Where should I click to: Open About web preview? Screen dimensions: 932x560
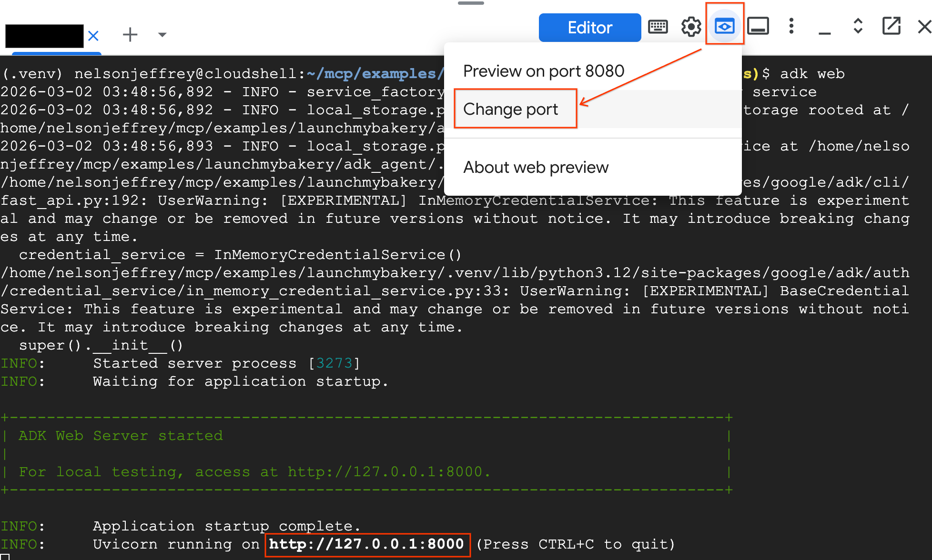pos(535,167)
